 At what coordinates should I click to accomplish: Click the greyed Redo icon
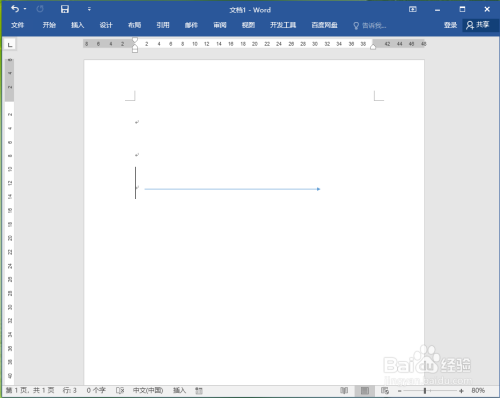[x=40, y=9]
